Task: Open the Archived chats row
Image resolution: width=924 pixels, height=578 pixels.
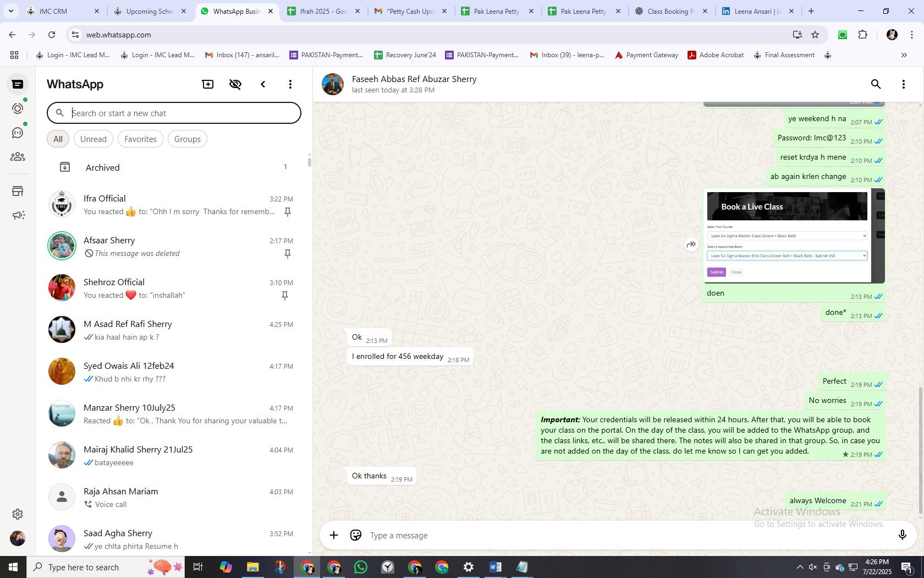Action: [x=174, y=167]
